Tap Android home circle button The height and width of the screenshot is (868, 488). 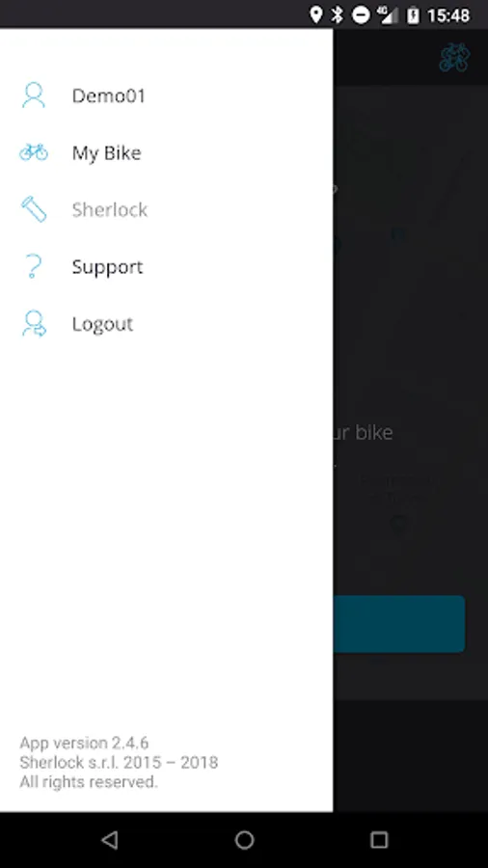click(x=244, y=840)
